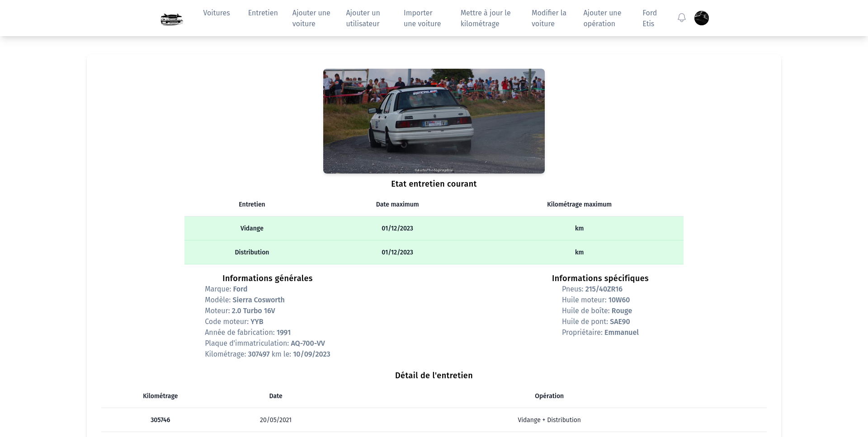This screenshot has height=437, width=868.
Task: Click the Vidange row label
Action: pyautogui.click(x=252, y=228)
